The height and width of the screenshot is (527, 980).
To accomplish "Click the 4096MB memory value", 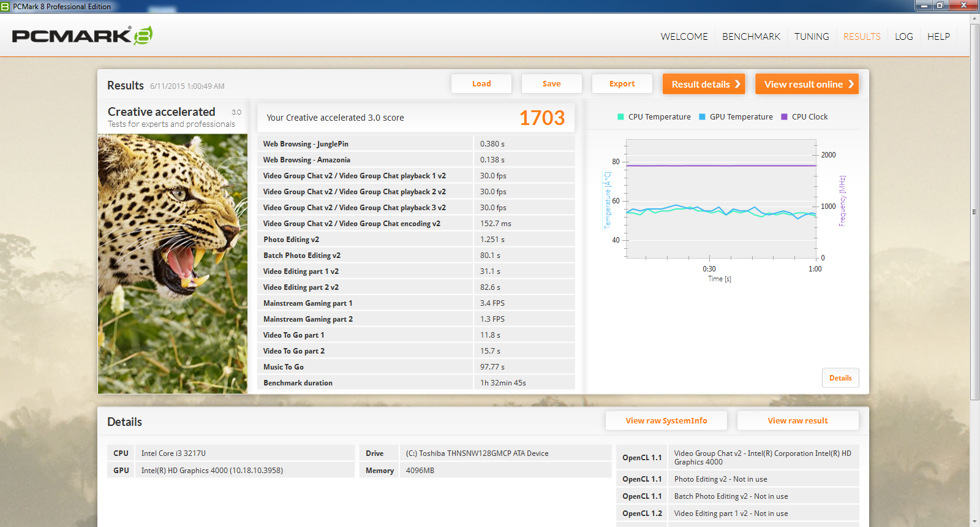I will pyautogui.click(x=420, y=471).
